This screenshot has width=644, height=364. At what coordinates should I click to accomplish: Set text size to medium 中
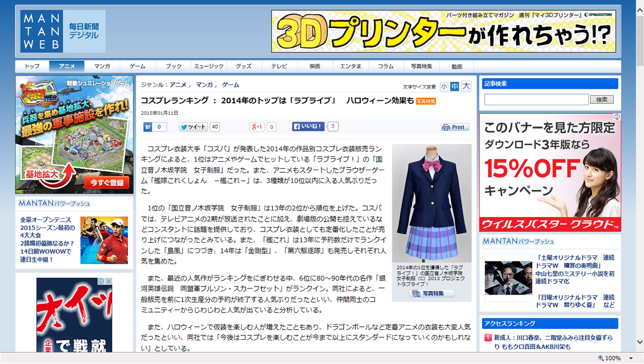pyautogui.click(x=455, y=87)
